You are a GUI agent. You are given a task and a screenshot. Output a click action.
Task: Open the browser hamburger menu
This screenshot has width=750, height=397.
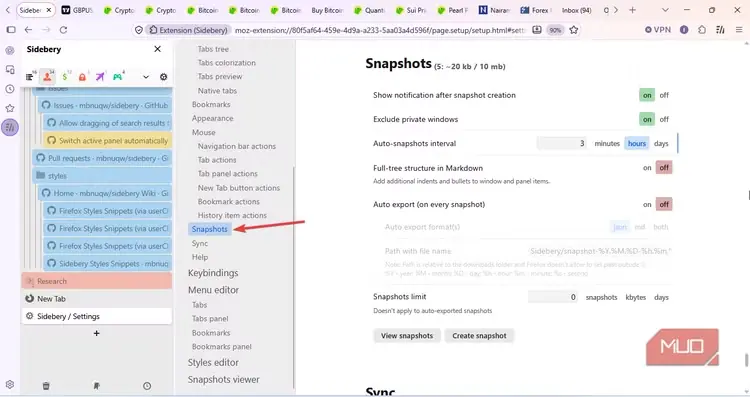click(739, 30)
